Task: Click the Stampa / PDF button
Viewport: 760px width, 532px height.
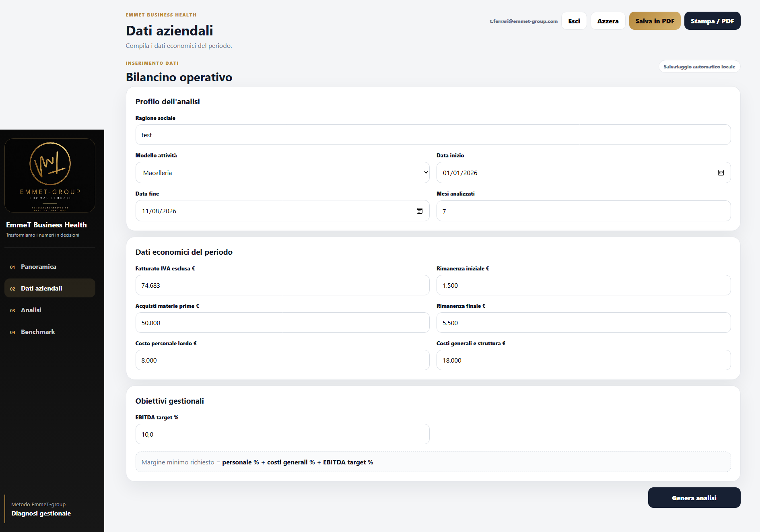Action: (713, 21)
